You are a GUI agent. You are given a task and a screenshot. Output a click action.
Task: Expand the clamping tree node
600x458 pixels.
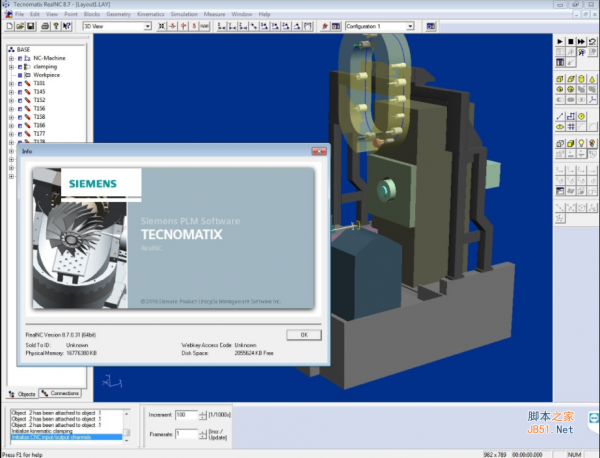[11, 67]
